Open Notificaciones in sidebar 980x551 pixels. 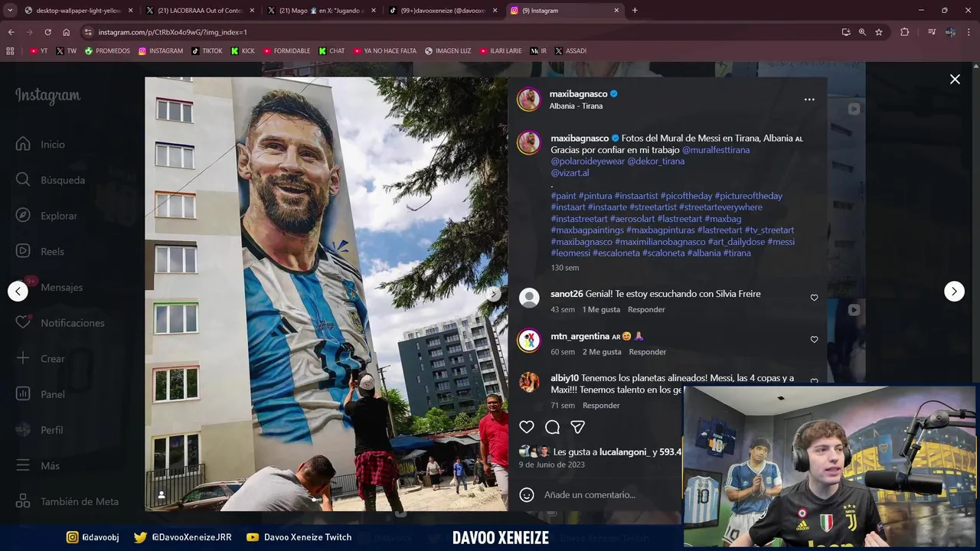coord(60,323)
